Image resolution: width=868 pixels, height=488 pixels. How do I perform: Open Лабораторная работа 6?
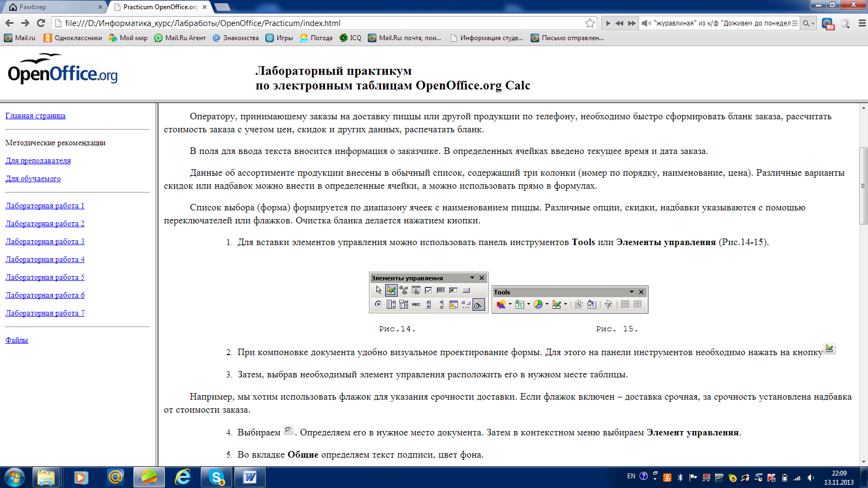(x=45, y=295)
